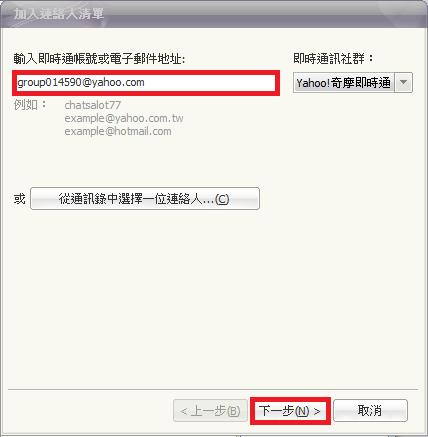
Task: Click the 加入連絡人清單 title bar
Action: pyautogui.click(x=214, y=14)
